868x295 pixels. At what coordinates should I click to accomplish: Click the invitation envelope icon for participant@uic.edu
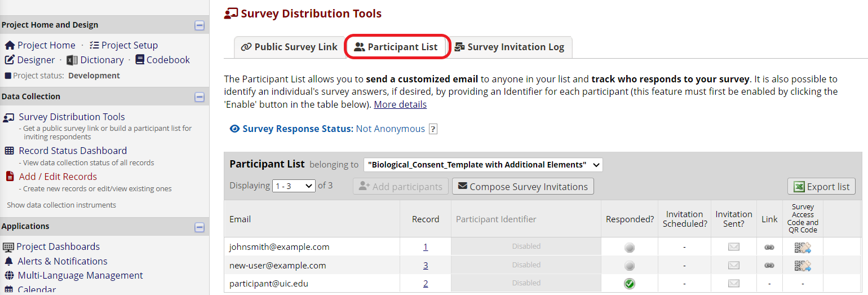[733, 283]
